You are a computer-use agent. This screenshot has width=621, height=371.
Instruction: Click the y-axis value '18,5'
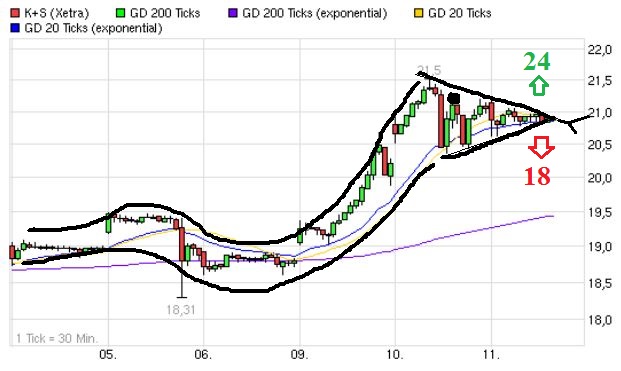click(600, 283)
